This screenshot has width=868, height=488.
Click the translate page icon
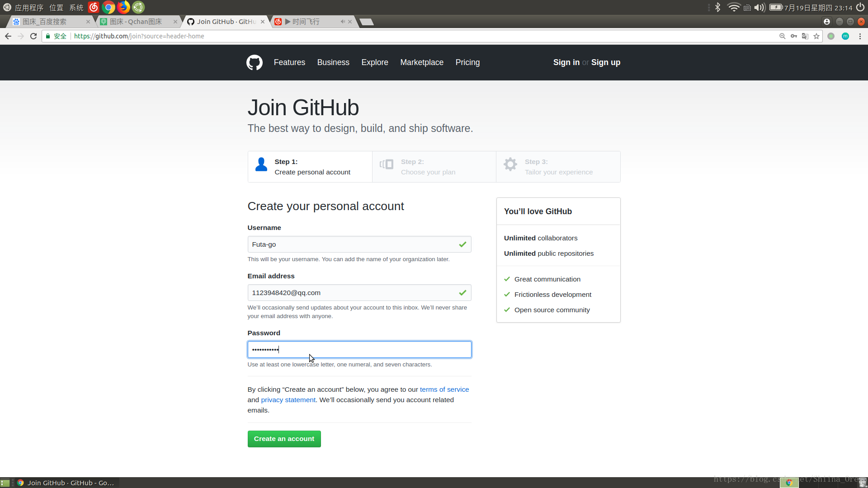click(x=805, y=36)
